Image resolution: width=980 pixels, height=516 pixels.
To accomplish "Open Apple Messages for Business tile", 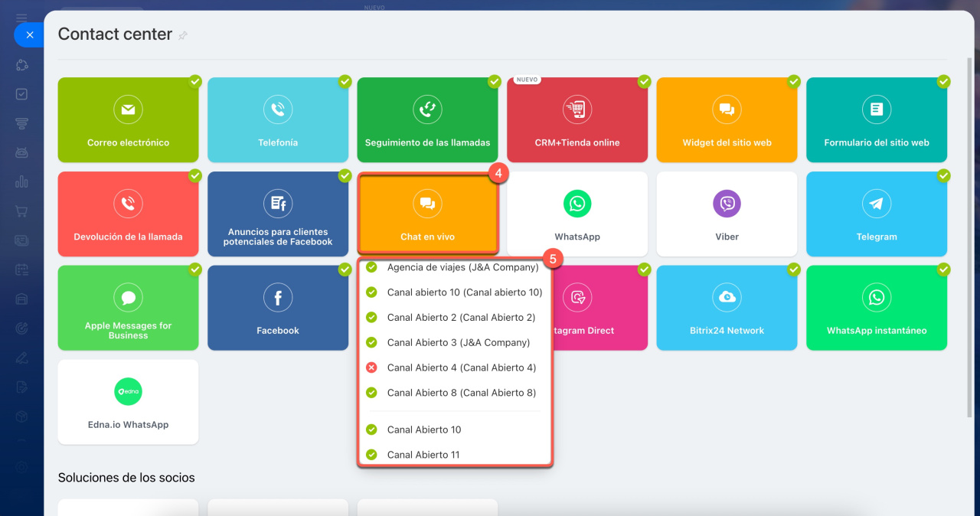I will (x=128, y=308).
